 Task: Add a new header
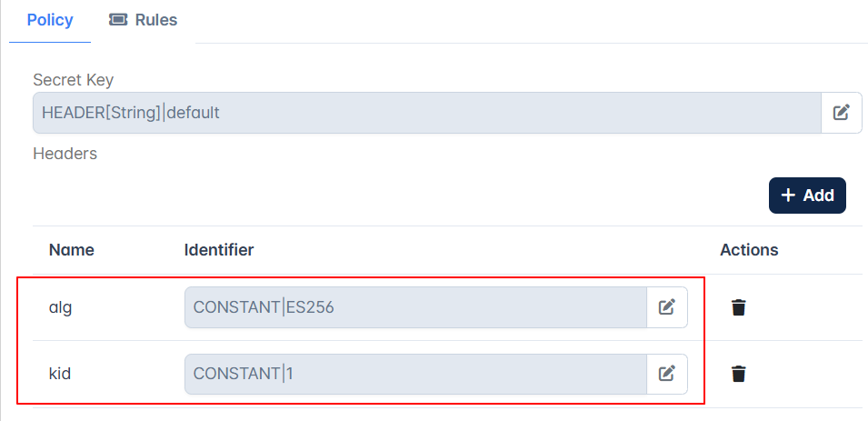click(807, 195)
